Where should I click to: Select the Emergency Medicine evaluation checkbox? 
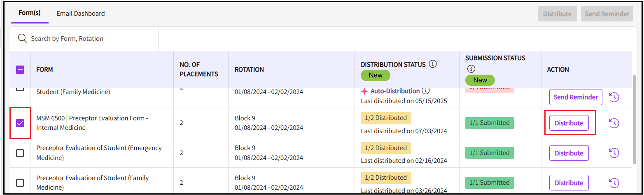(20, 153)
